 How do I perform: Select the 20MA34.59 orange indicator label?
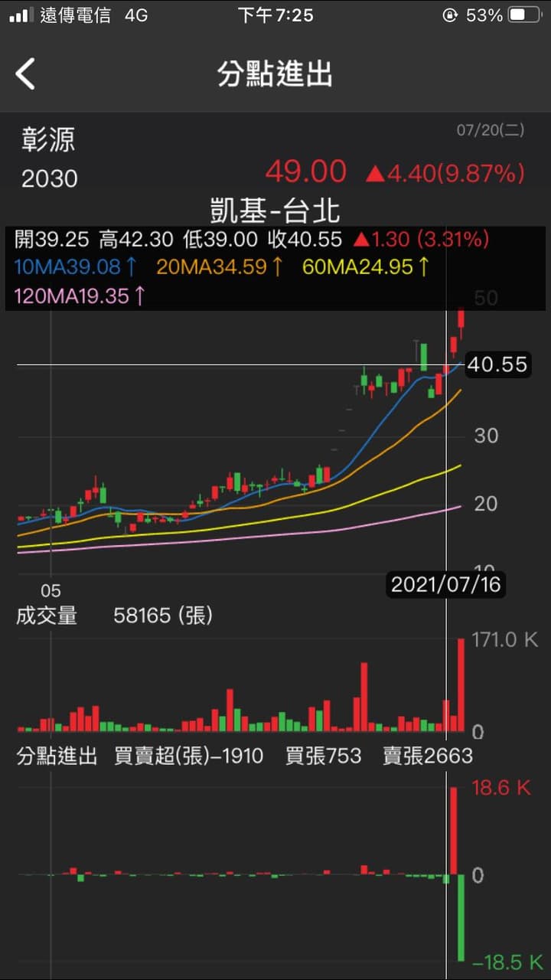tap(220, 267)
